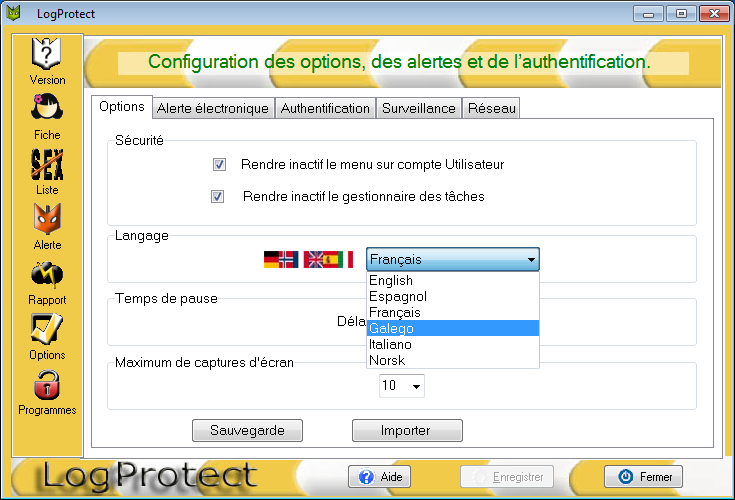
Task: Expand the maximum screenshots dropdown showing 10
Action: click(x=402, y=386)
